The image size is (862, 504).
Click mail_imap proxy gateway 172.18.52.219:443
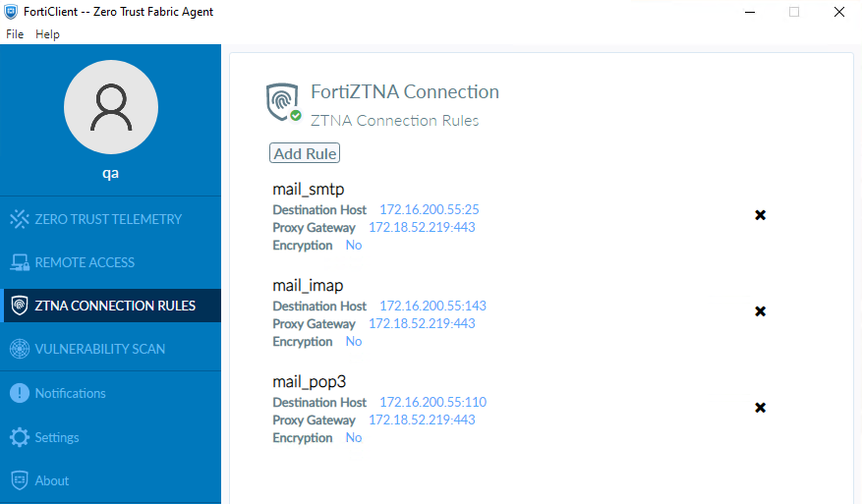click(x=422, y=323)
